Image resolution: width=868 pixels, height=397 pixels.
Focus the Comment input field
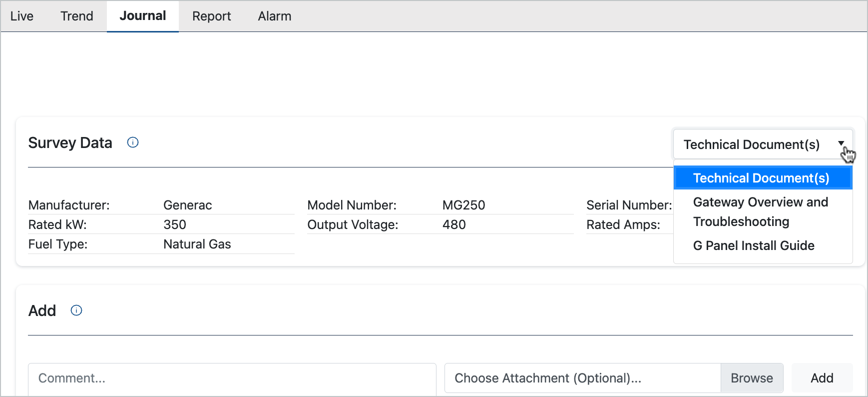(x=232, y=378)
